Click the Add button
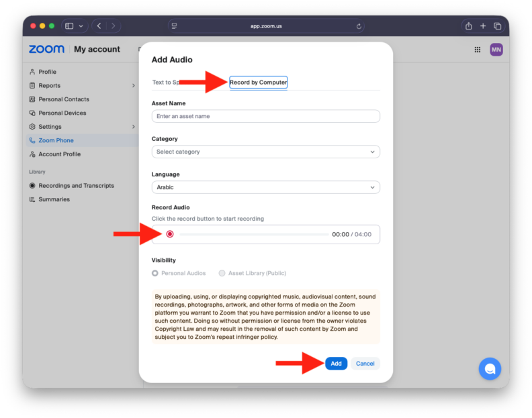Image resolution: width=532 pixels, height=418 pixels. click(x=336, y=364)
